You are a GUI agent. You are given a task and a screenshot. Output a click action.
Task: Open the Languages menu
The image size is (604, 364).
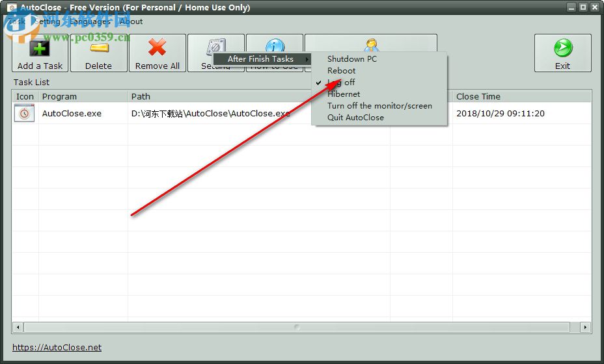[x=90, y=21]
